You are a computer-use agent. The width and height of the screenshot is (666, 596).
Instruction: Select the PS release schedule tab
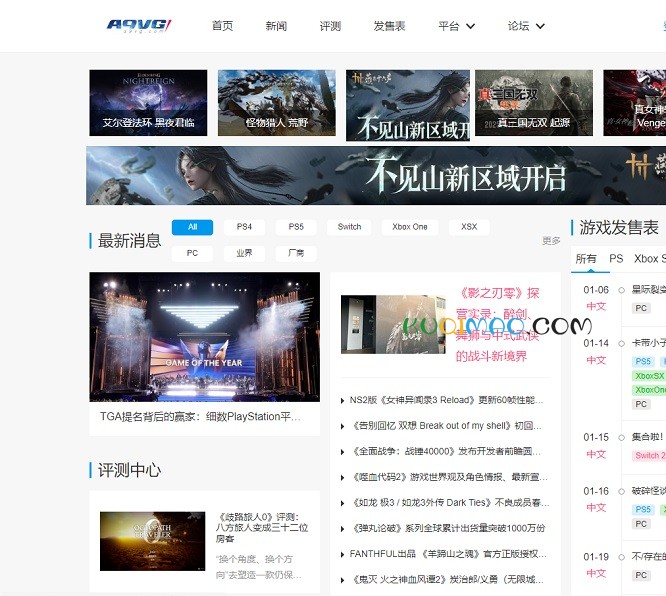pos(616,259)
